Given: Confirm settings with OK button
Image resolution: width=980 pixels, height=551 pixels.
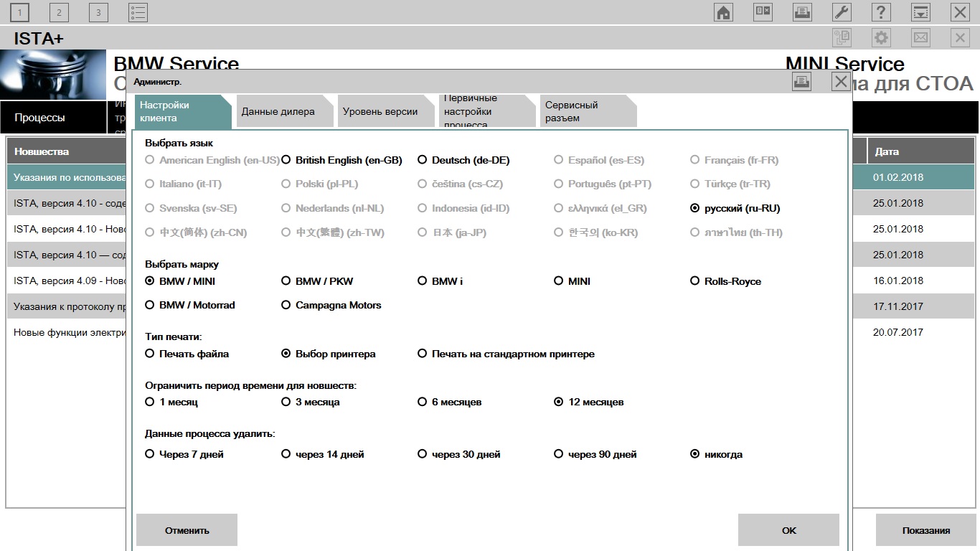Looking at the screenshot, I should (788, 530).
